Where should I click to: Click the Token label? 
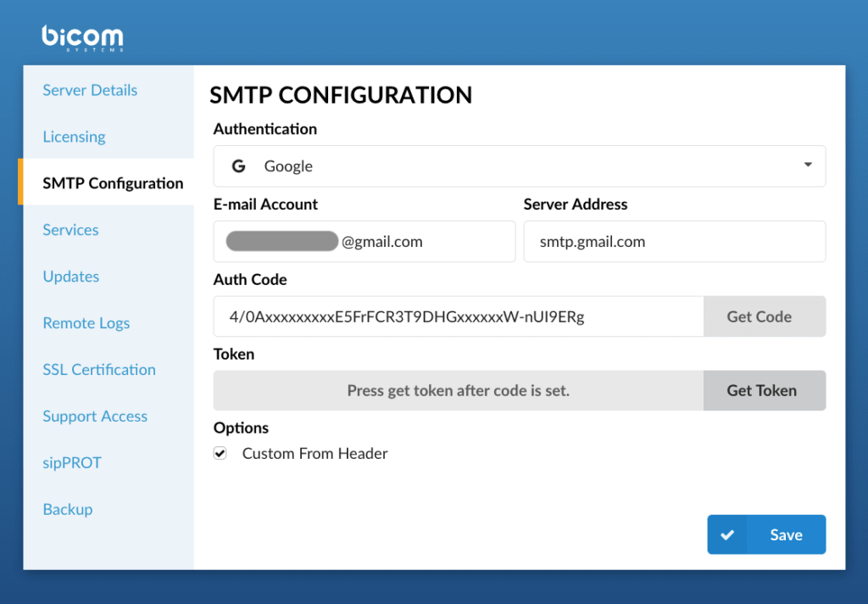click(234, 354)
